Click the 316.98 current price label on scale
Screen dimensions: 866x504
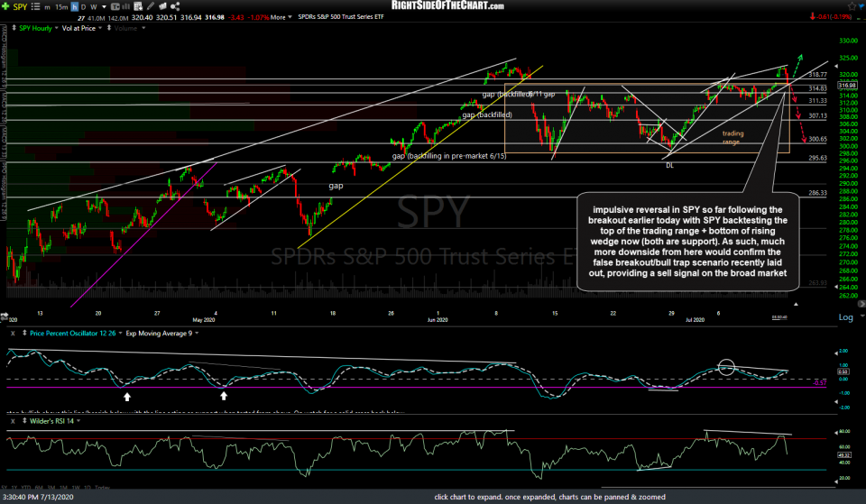pos(847,85)
